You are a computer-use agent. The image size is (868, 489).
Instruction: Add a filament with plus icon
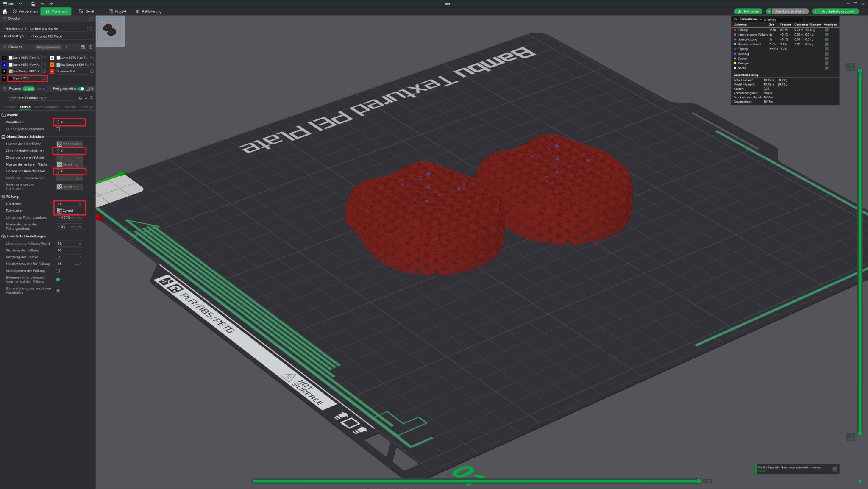coord(67,47)
